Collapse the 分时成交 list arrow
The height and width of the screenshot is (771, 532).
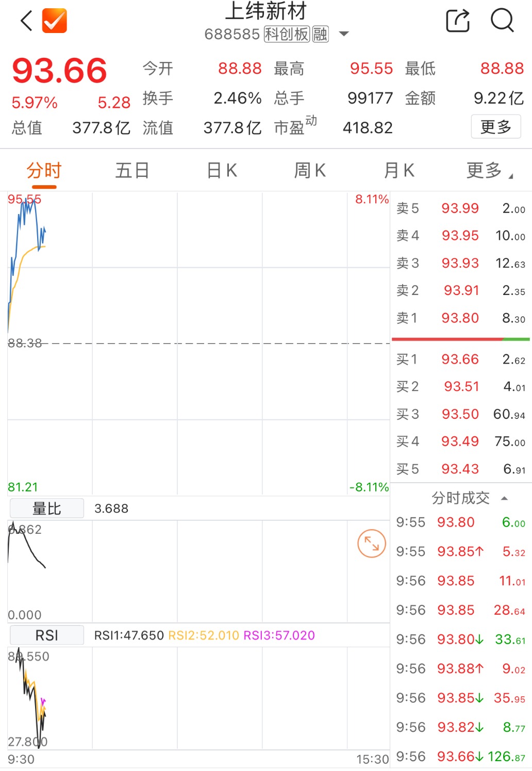pyautogui.click(x=505, y=498)
